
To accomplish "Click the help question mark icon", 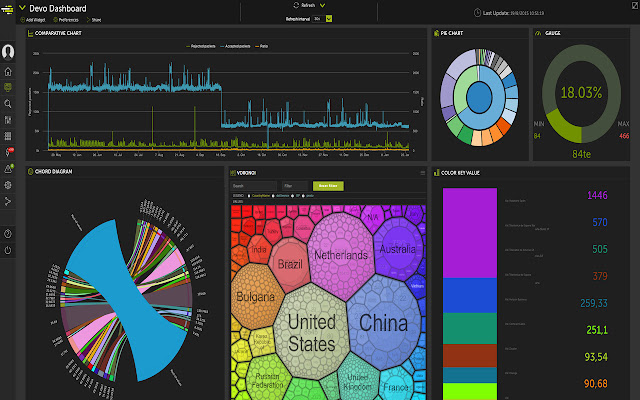I will (x=8, y=234).
